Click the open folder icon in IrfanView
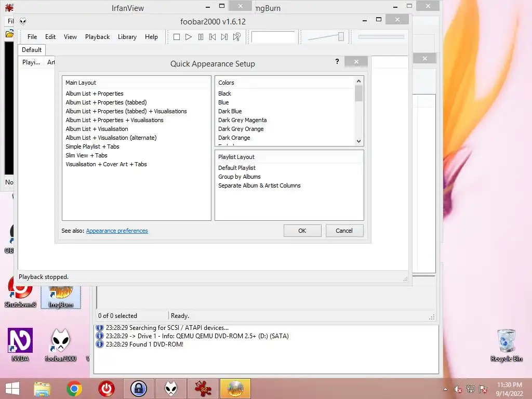532x399 pixels. pos(9,34)
